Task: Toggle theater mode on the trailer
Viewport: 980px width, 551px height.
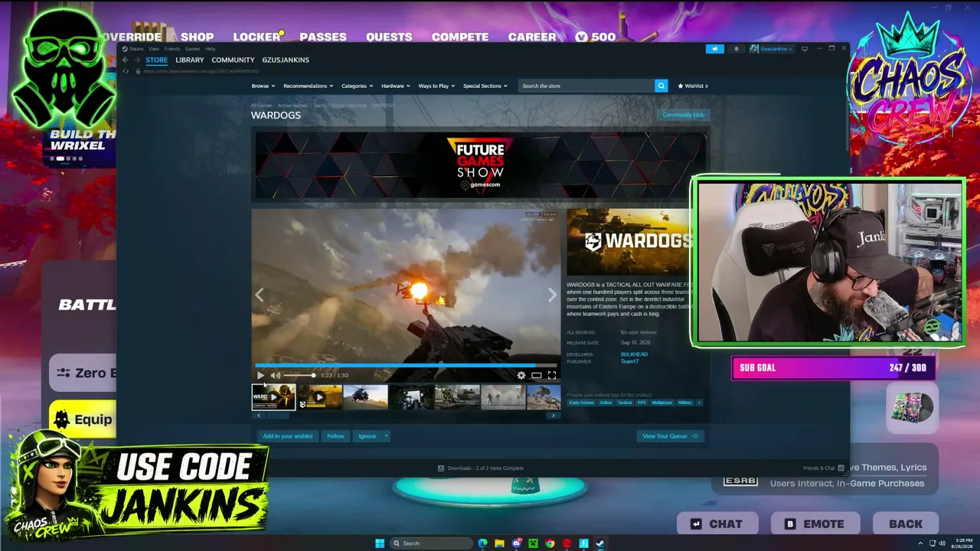Action: click(x=537, y=375)
